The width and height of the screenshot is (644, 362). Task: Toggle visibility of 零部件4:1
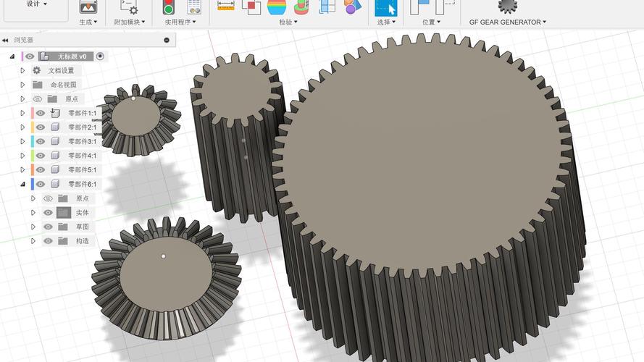pyautogui.click(x=41, y=156)
